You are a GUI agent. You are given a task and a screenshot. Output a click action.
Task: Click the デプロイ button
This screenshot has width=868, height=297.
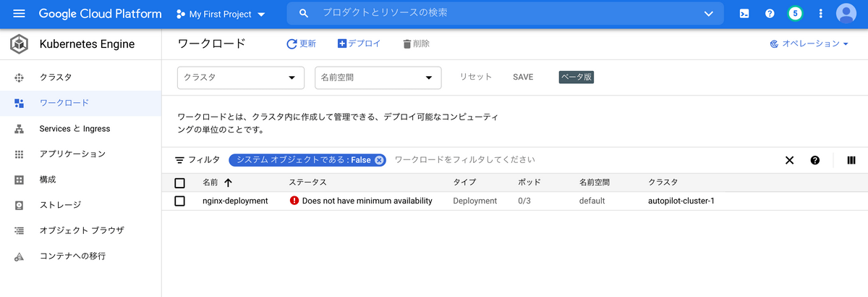coord(359,43)
